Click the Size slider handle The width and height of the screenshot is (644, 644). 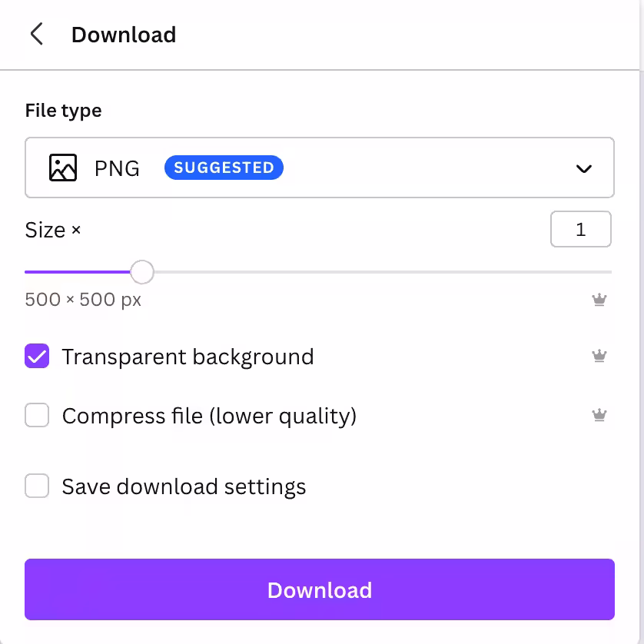click(141, 272)
